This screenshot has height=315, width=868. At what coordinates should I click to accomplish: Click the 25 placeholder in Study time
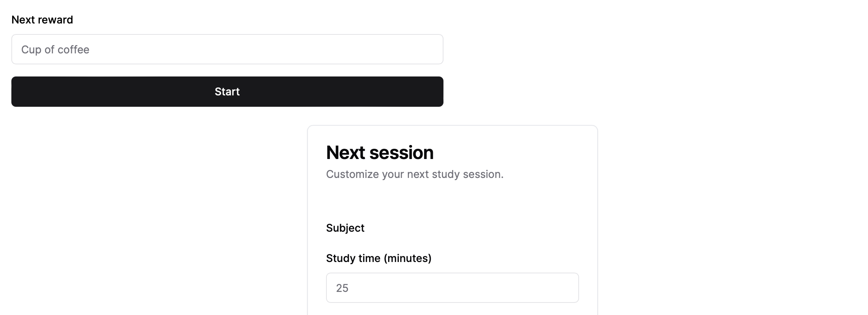(342, 288)
